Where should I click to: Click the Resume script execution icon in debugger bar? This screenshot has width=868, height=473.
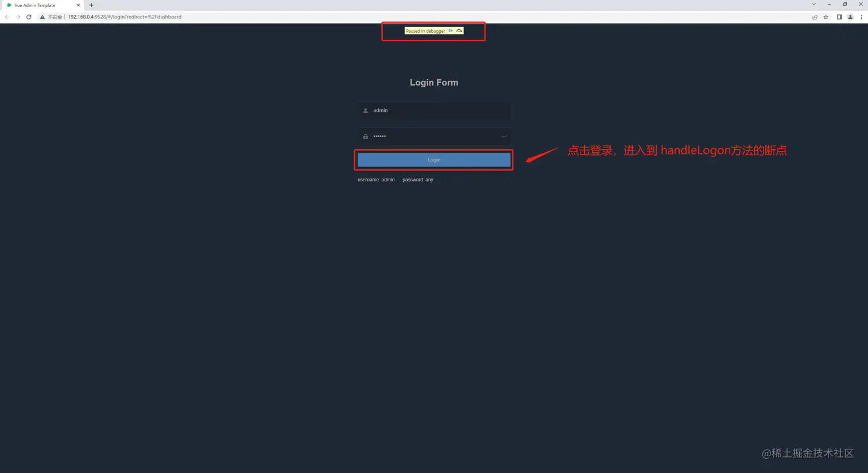point(451,31)
